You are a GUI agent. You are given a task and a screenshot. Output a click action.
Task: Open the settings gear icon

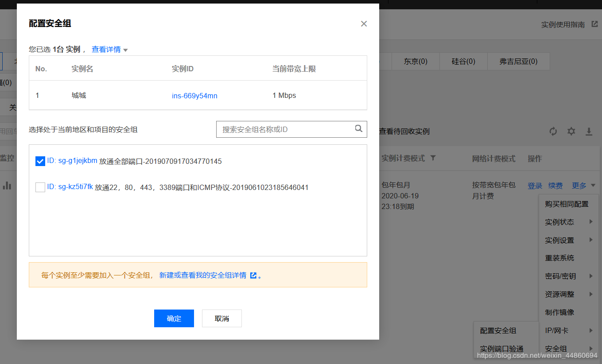pos(571,131)
